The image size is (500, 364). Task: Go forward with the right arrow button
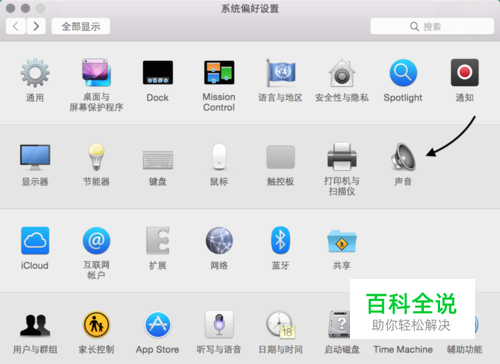coord(36,26)
